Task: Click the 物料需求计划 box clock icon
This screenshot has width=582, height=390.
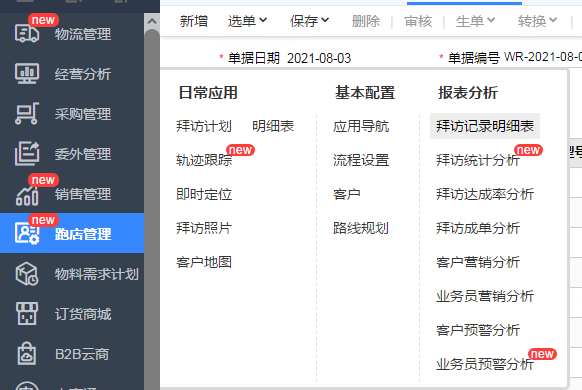Action: pos(27,274)
